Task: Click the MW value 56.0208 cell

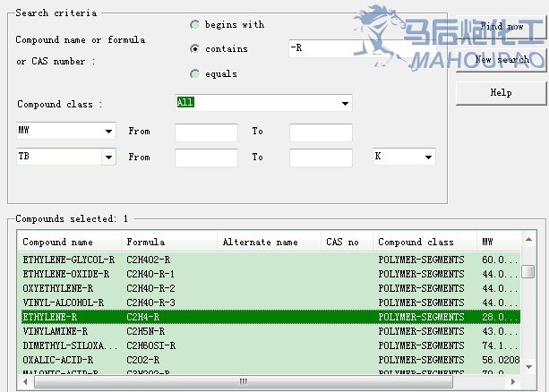Action: (501, 360)
